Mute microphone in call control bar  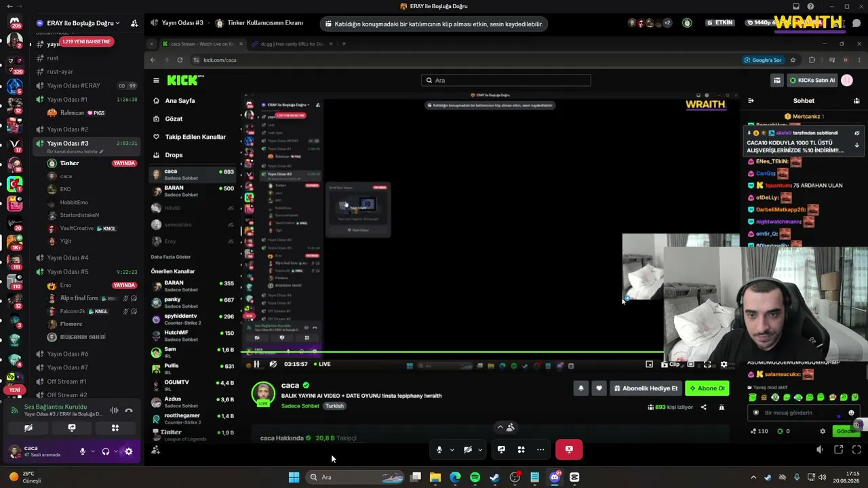pyautogui.click(x=439, y=449)
